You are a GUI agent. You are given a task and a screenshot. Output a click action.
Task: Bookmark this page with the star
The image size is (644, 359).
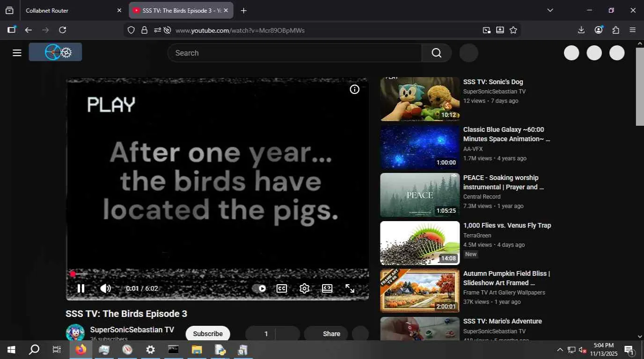[513, 30]
